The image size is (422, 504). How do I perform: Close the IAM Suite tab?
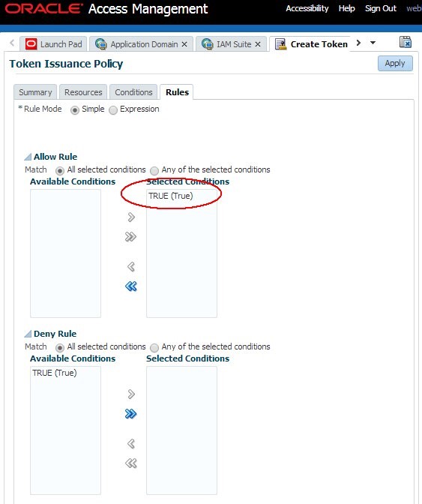coord(258,44)
